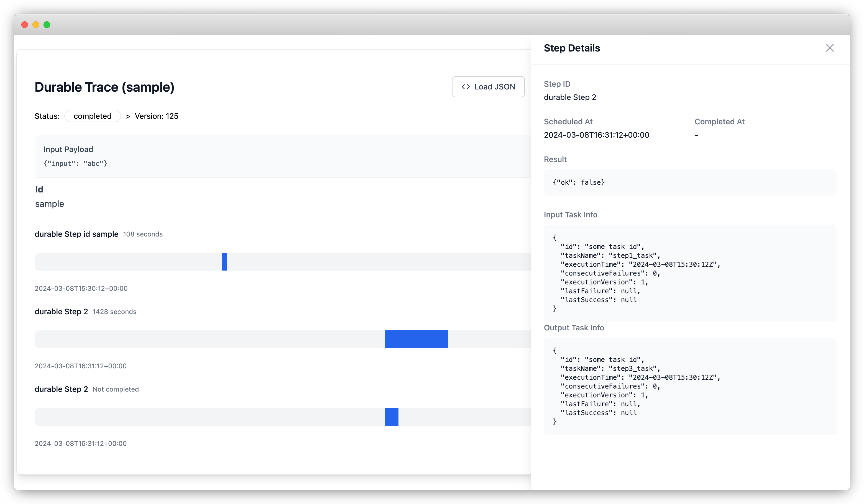Click the yellow minimize window button
The height and width of the screenshot is (504, 864).
click(36, 25)
